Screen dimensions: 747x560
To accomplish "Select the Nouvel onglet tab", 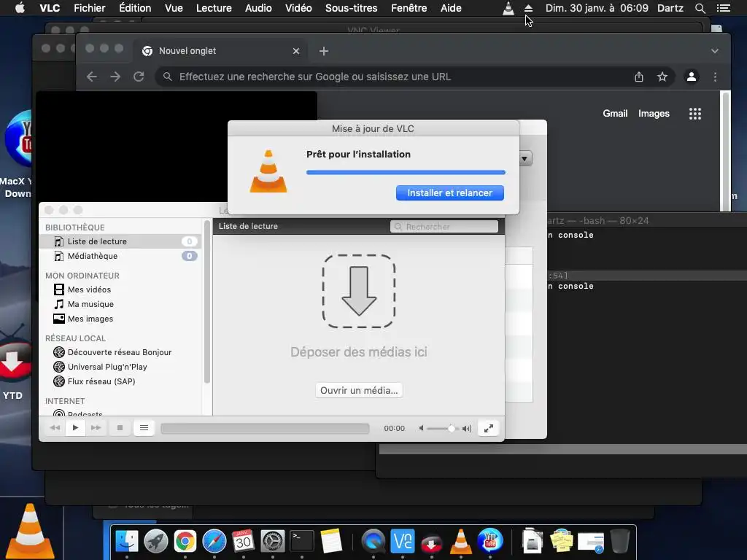I will (x=219, y=51).
